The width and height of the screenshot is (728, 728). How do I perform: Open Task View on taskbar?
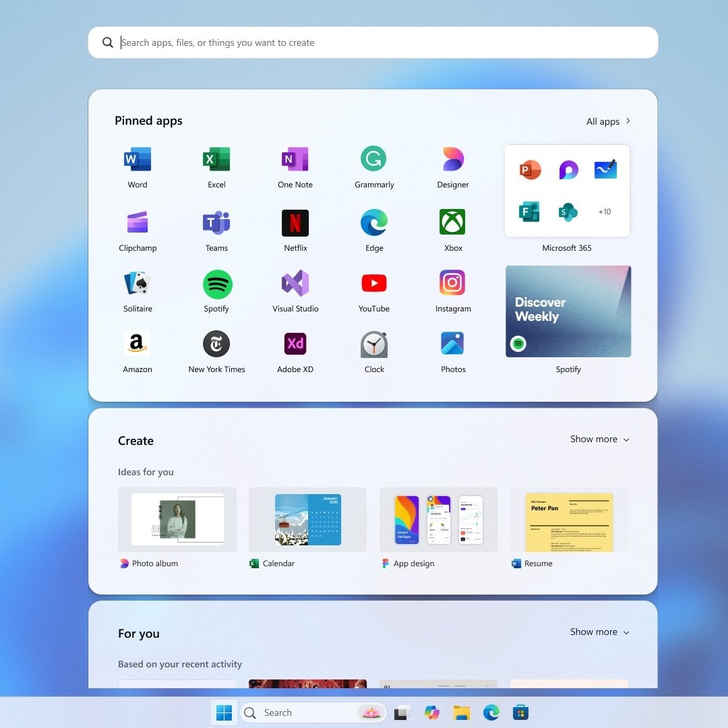(402, 712)
